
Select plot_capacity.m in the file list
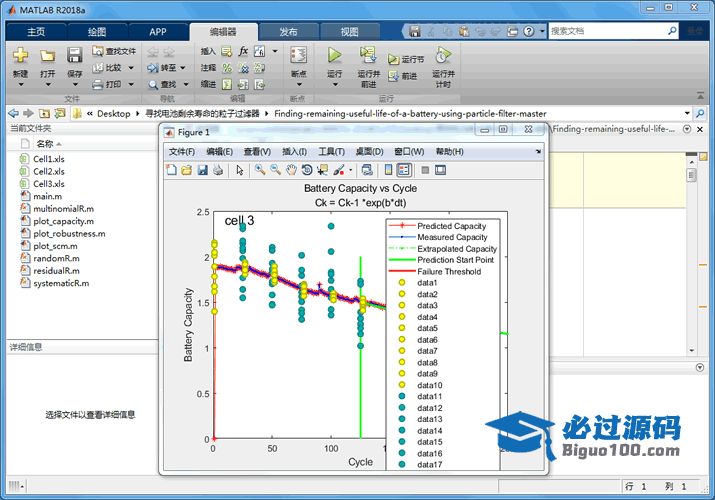pos(63,221)
